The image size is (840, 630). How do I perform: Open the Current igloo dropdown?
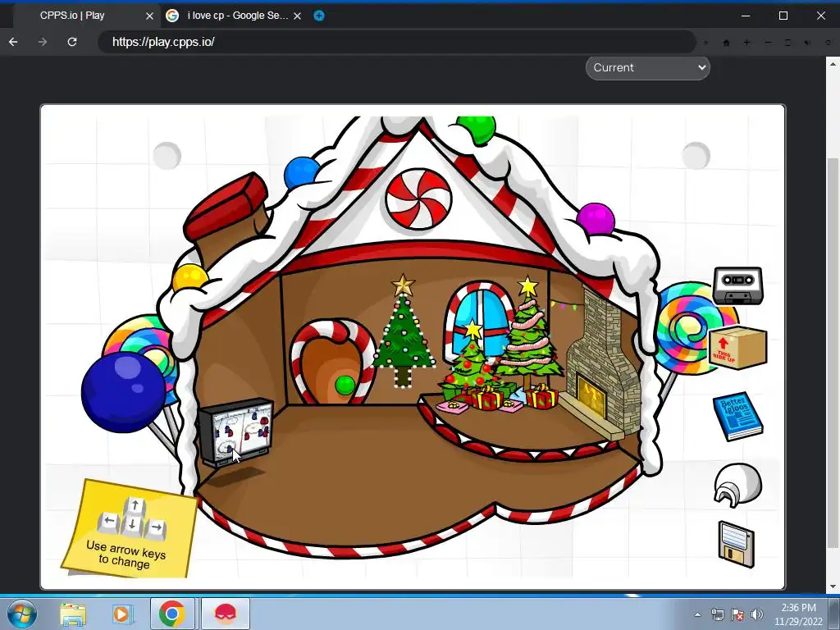tap(648, 67)
